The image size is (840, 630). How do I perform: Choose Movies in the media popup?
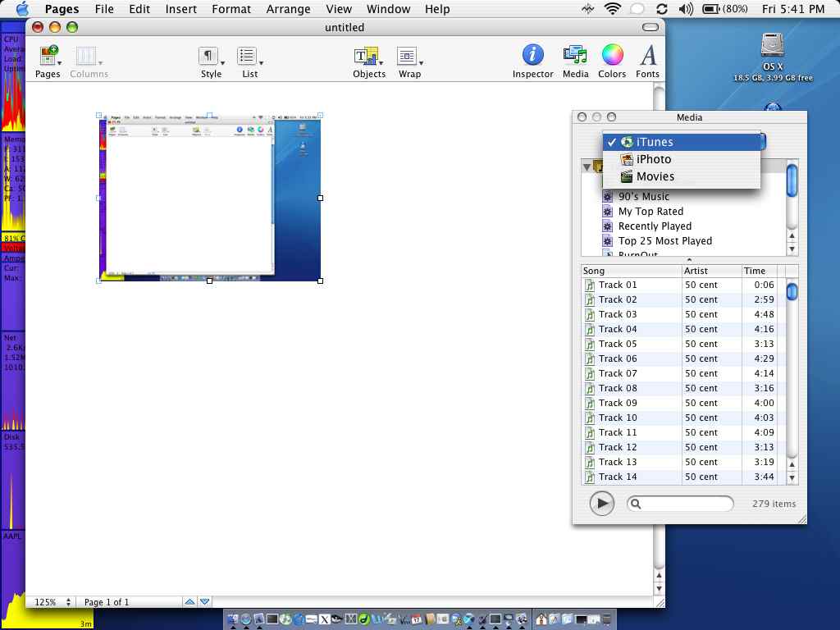682,176
